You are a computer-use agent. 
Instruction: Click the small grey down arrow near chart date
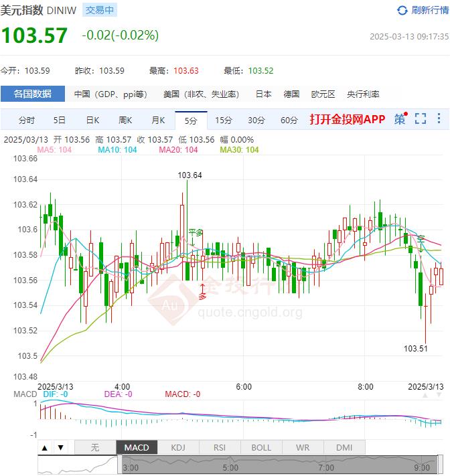coord(439,395)
